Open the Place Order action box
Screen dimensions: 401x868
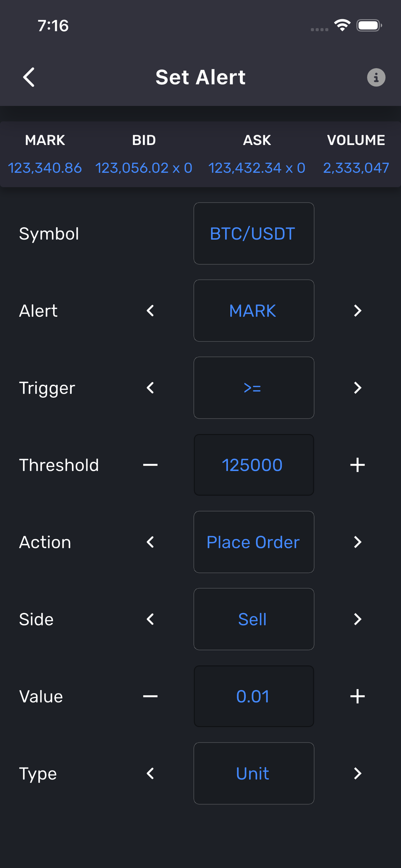click(254, 542)
